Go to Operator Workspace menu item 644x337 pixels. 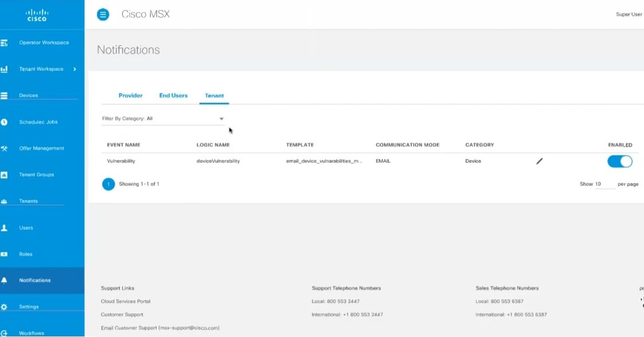point(44,42)
